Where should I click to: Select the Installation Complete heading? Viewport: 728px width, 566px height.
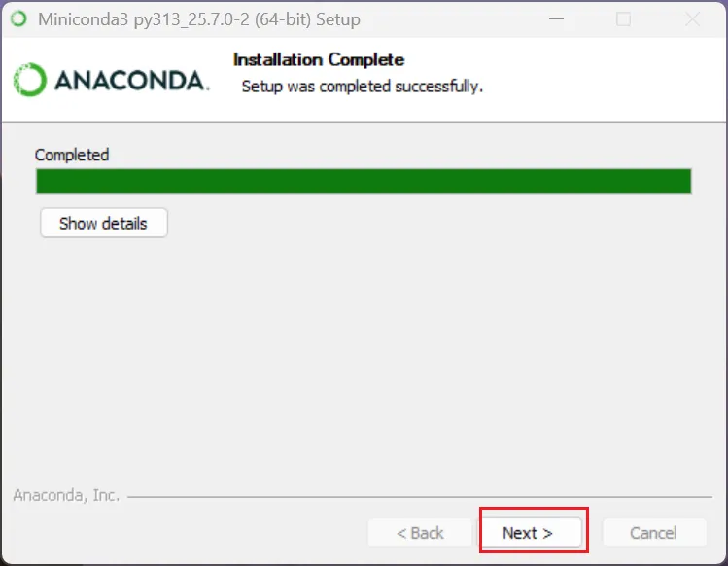[x=319, y=59]
